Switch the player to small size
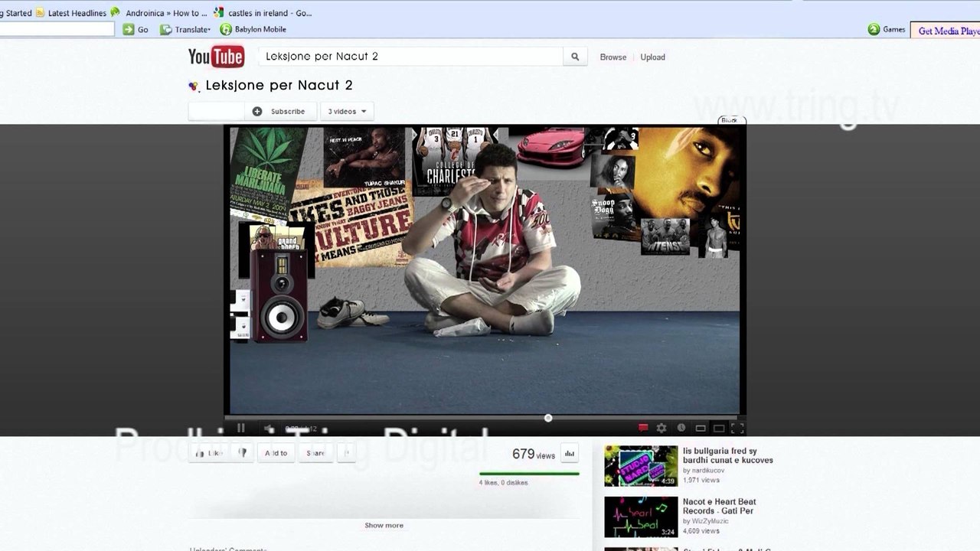The height and width of the screenshot is (551, 980). click(x=700, y=429)
